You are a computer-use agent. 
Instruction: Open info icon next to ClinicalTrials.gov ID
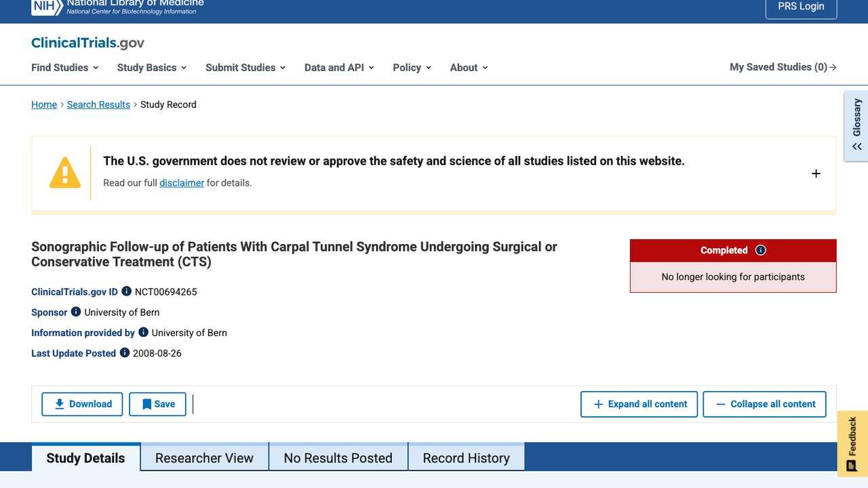tap(126, 291)
